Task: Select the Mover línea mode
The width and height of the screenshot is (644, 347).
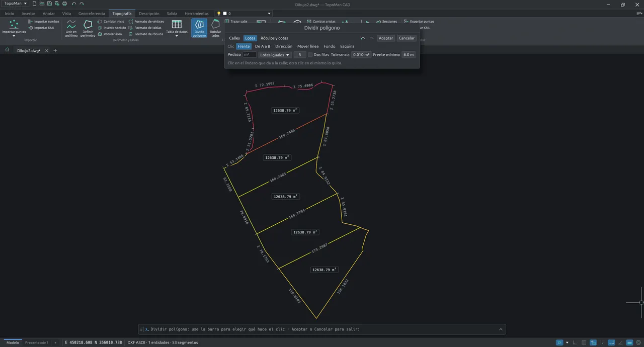Action: [308, 46]
